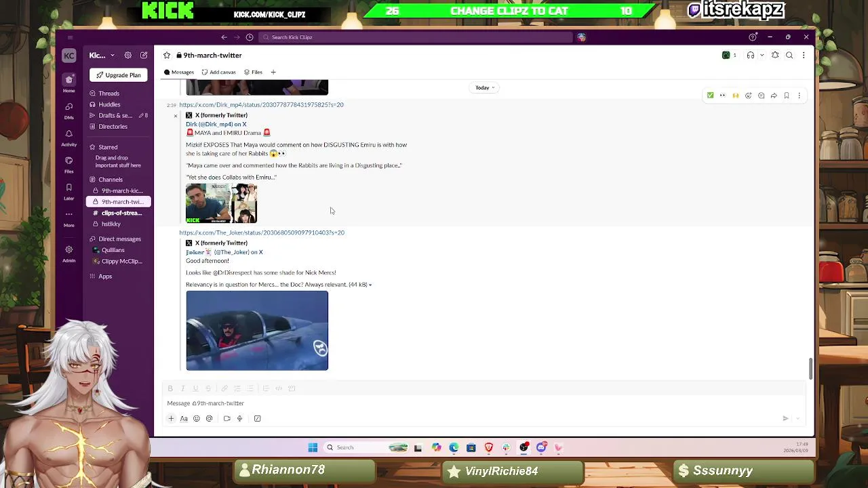868x488 pixels.
Task: Open the Admin gear in left rail
Action: [68, 253]
